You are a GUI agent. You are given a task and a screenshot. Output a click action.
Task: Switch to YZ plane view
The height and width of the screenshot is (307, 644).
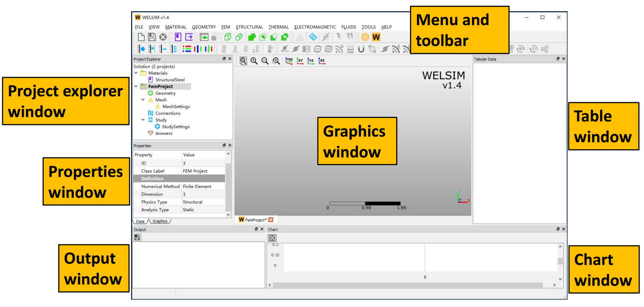point(311,61)
